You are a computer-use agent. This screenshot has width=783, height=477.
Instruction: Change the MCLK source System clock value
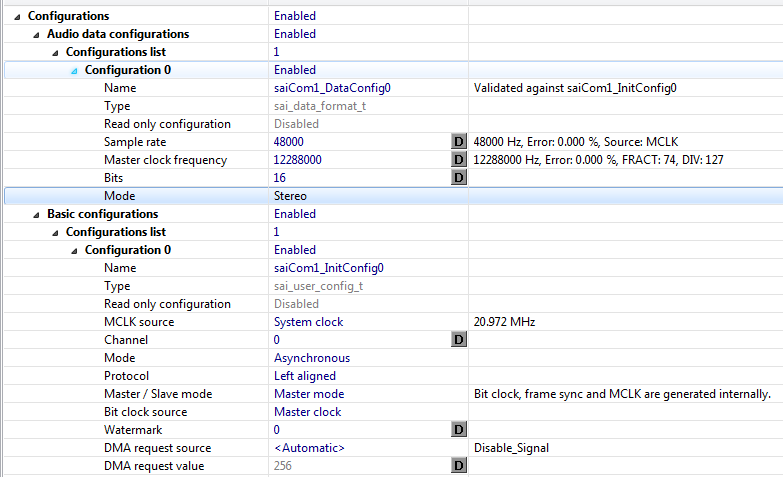click(308, 322)
